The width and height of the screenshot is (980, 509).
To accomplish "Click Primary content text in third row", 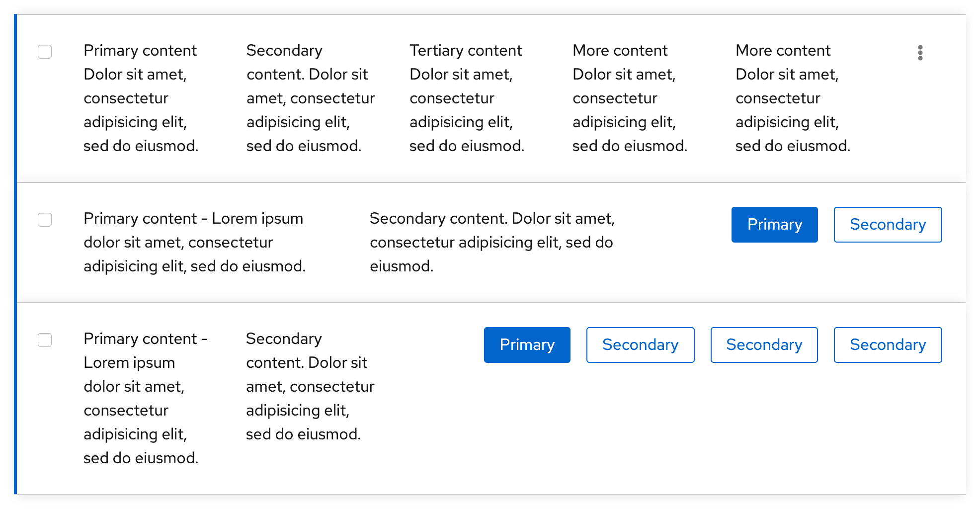I will pyautogui.click(x=144, y=398).
